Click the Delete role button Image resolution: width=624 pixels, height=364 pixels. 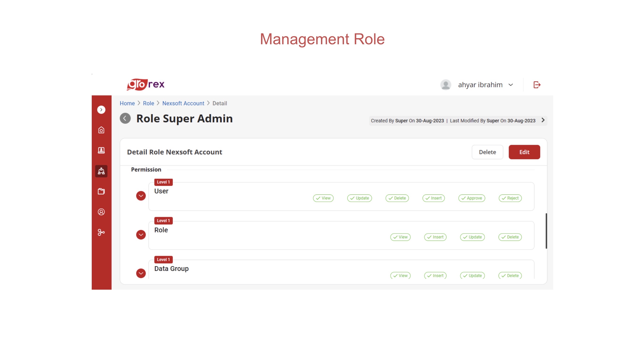coord(487,152)
